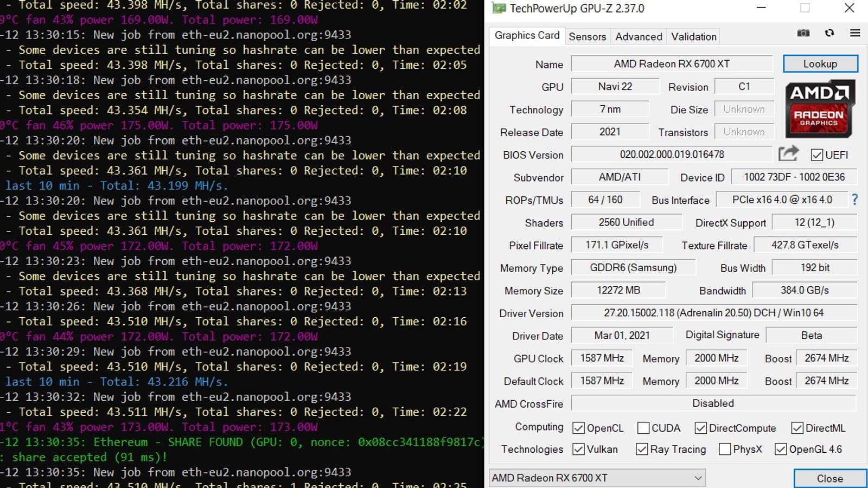
Task: Toggle the OpenCL checkbox
Action: tap(579, 428)
